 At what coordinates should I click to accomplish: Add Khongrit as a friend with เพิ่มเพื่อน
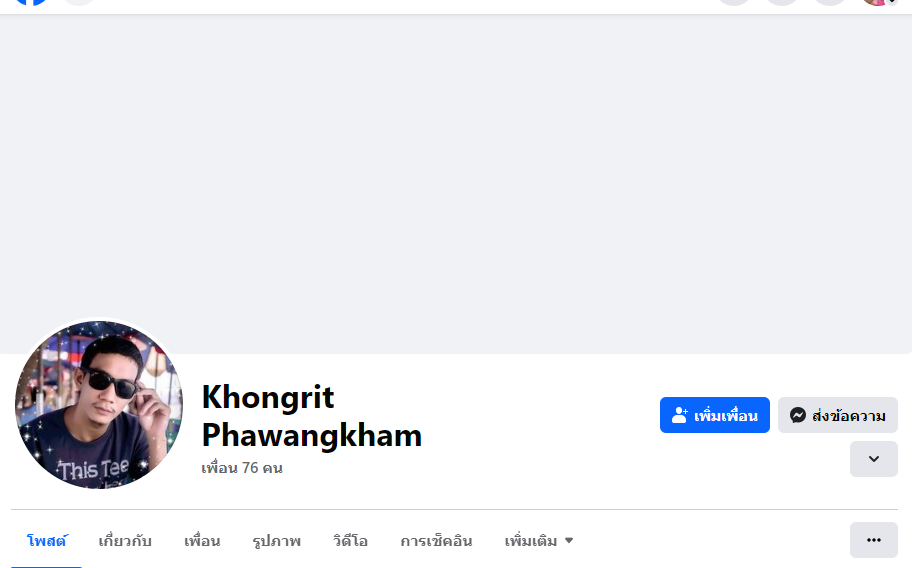click(x=715, y=415)
